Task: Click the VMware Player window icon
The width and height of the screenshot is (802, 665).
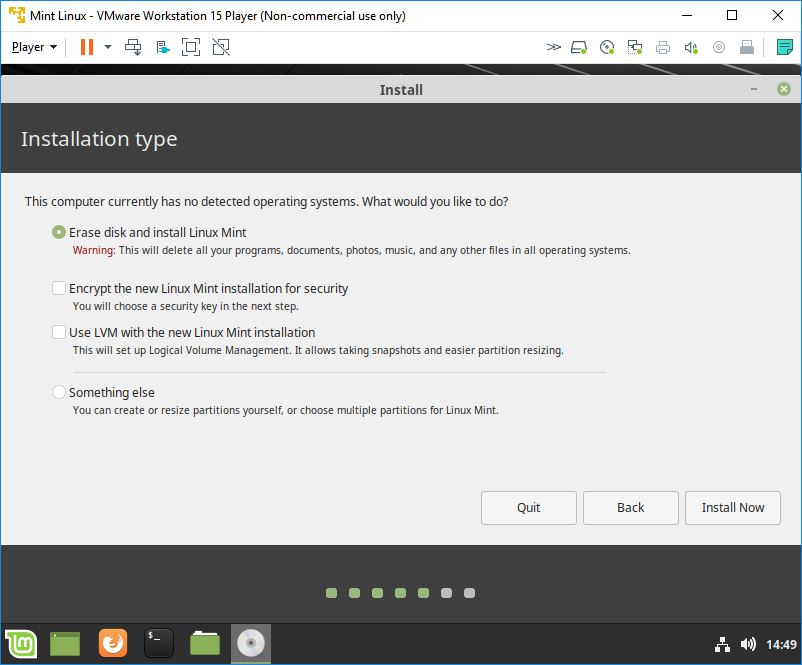Action: coord(17,15)
